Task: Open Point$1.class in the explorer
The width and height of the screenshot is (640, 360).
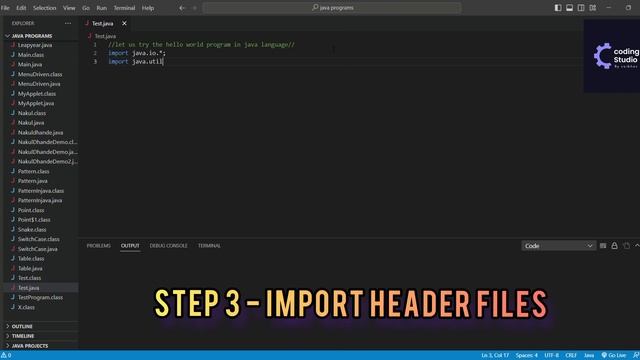Action: (34, 220)
